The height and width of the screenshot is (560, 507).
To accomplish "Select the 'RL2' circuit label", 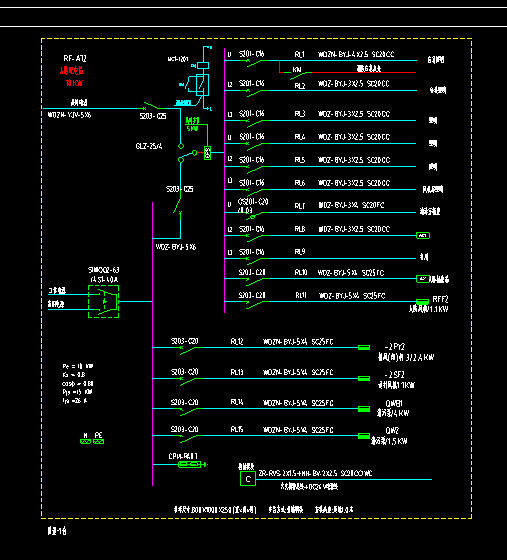I will coord(300,86).
